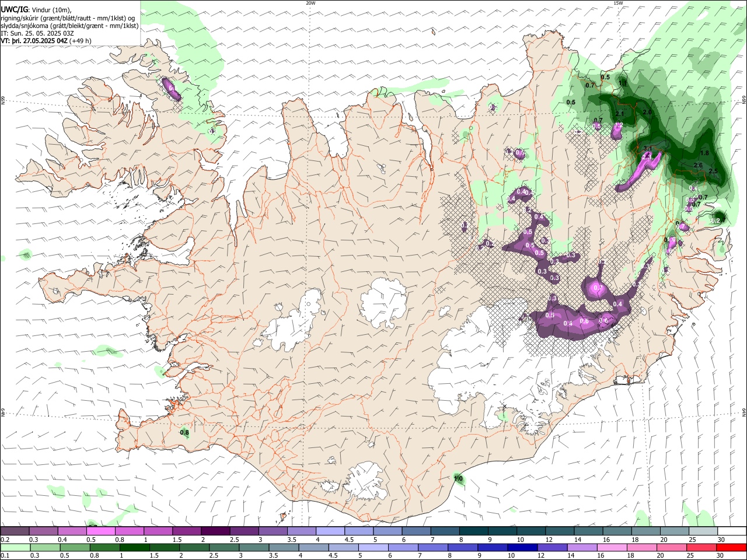Choose the 2 mm green swatch in the lower legend row
The width and height of the screenshot is (747, 560).
(195, 548)
